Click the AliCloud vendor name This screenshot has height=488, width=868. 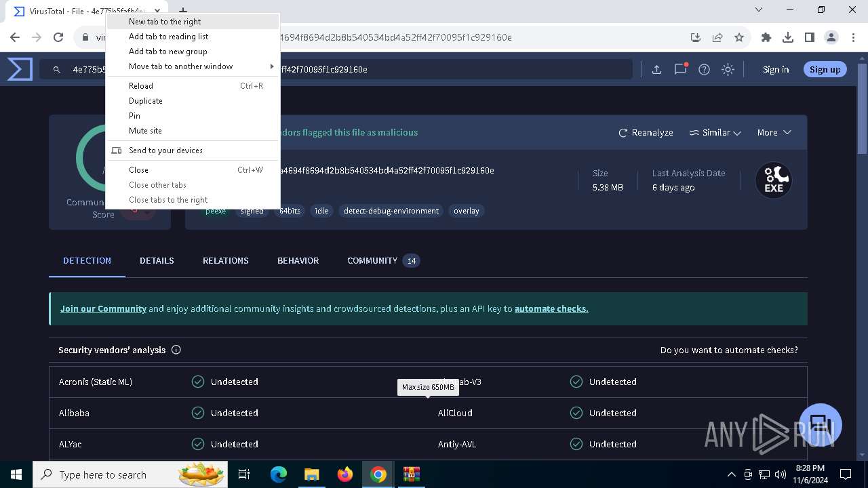pos(455,413)
